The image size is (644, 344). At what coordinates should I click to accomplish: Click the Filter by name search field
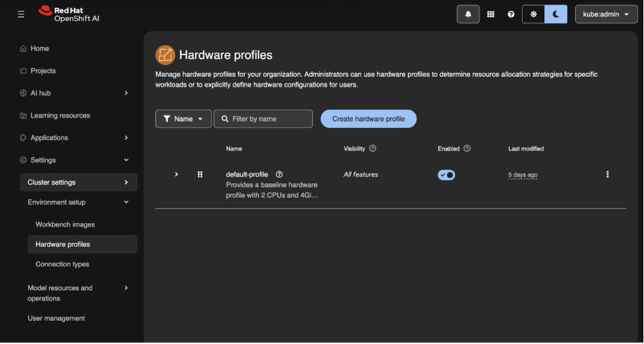click(269, 119)
